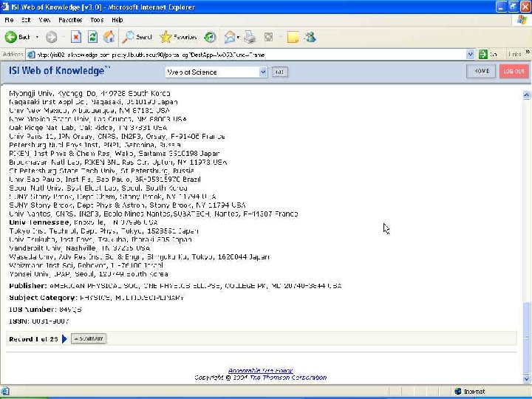Click the vertical scrollbar thumb
The width and height of the screenshot is (532, 399).
click(526, 338)
